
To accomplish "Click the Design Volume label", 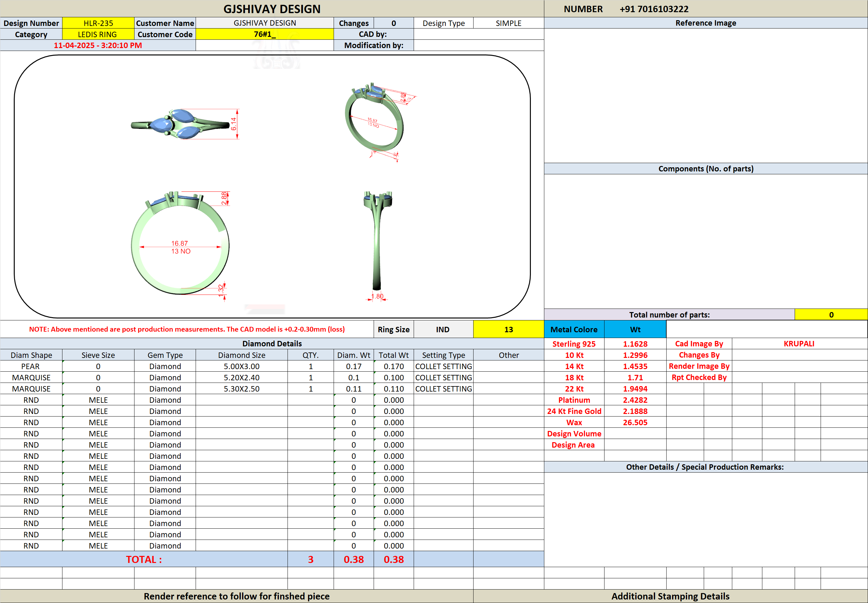I will [x=574, y=434].
